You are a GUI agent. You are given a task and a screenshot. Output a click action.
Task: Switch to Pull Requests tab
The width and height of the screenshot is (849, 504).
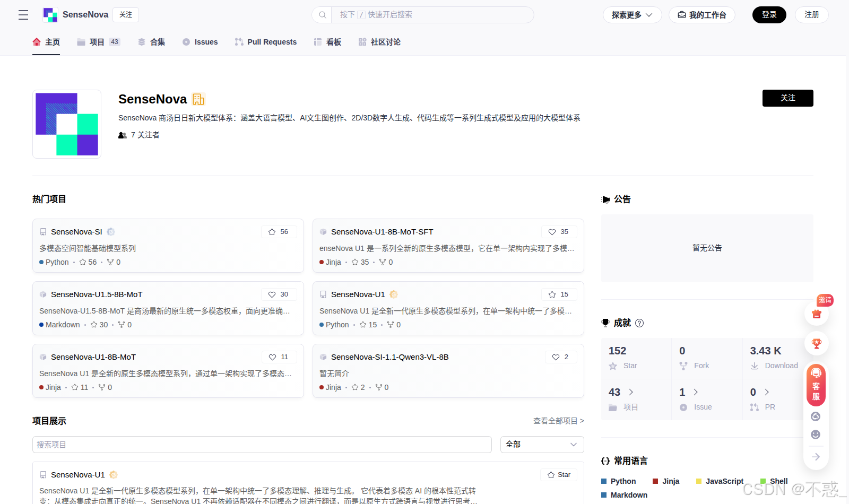(x=266, y=42)
